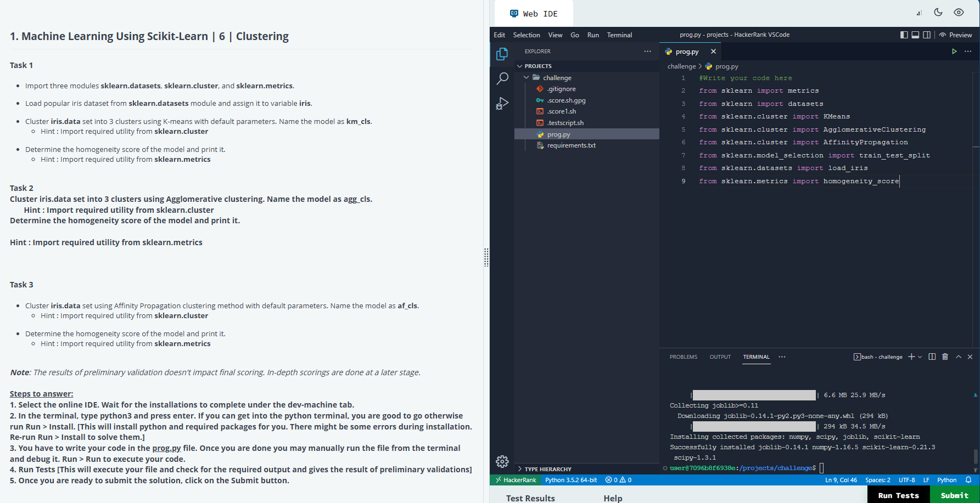Viewport: 980px width, 503px height.
Task: Open the .gitignore file
Action: 586,89
